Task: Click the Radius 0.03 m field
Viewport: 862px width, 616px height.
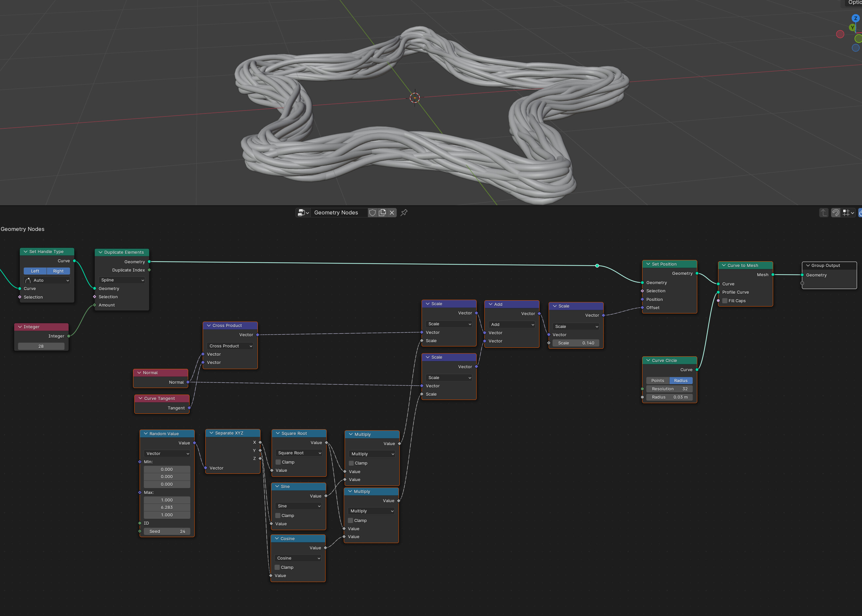Action: [x=670, y=397]
